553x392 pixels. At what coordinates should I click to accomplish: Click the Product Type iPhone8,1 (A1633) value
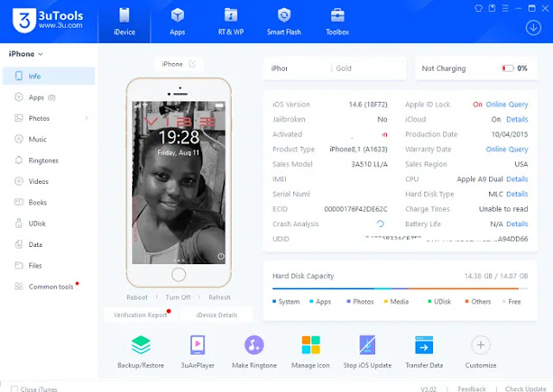pos(359,149)
